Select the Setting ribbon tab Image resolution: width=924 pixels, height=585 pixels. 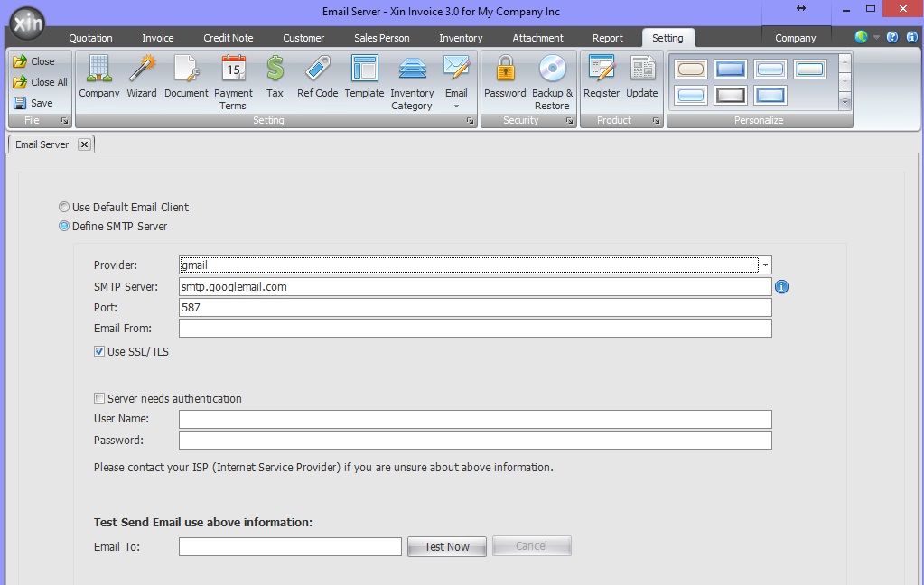coord(667,38)
